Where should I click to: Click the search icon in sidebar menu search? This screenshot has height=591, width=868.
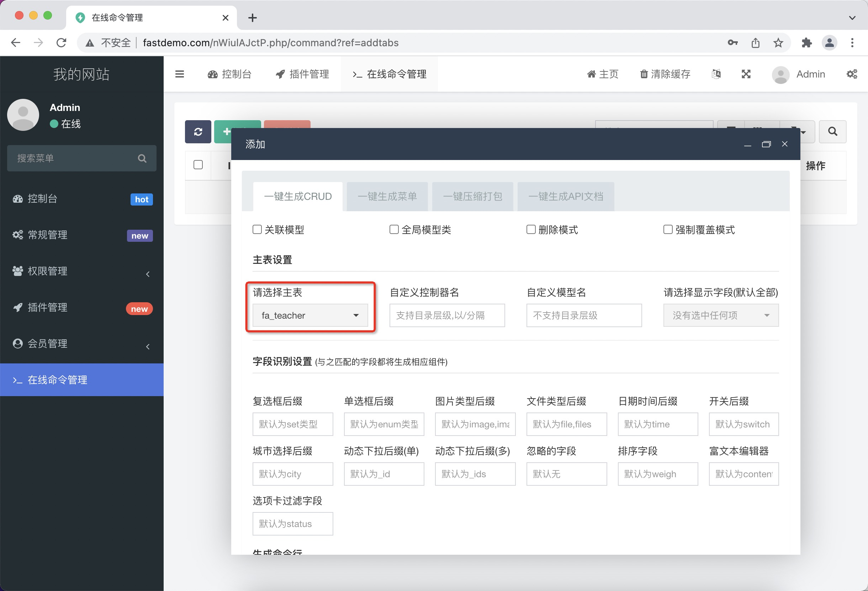[142, 158]
